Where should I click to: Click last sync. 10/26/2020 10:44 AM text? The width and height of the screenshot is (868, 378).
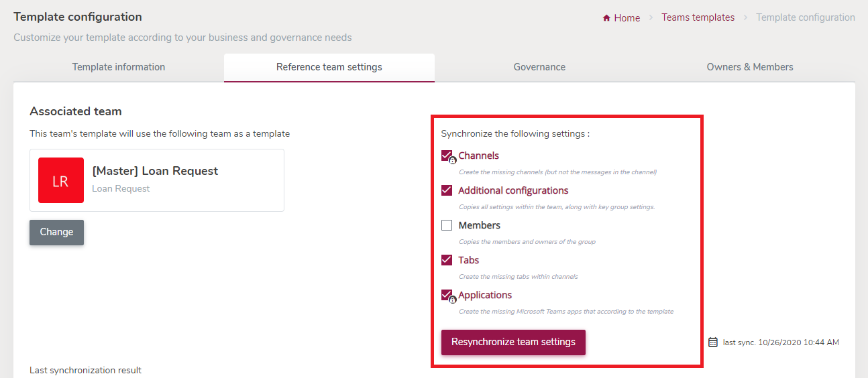(x=781, y=342)
